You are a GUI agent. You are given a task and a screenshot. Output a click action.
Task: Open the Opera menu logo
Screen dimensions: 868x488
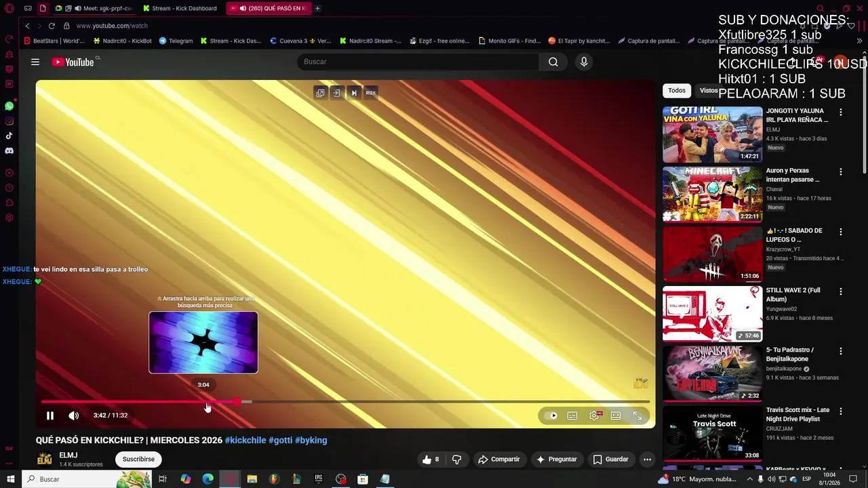[x=9, y=8]
